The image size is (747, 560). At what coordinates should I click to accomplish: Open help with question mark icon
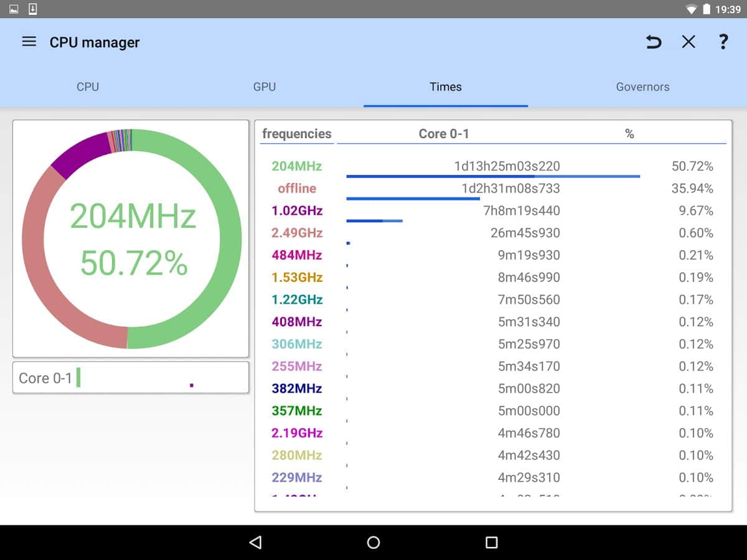tap(723, 42)
